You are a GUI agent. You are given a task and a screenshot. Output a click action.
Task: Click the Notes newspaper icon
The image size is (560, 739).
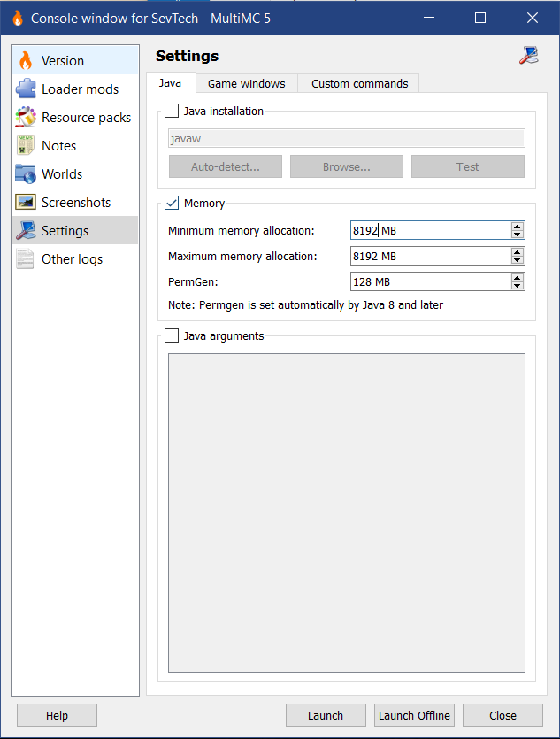pos(26,145)
